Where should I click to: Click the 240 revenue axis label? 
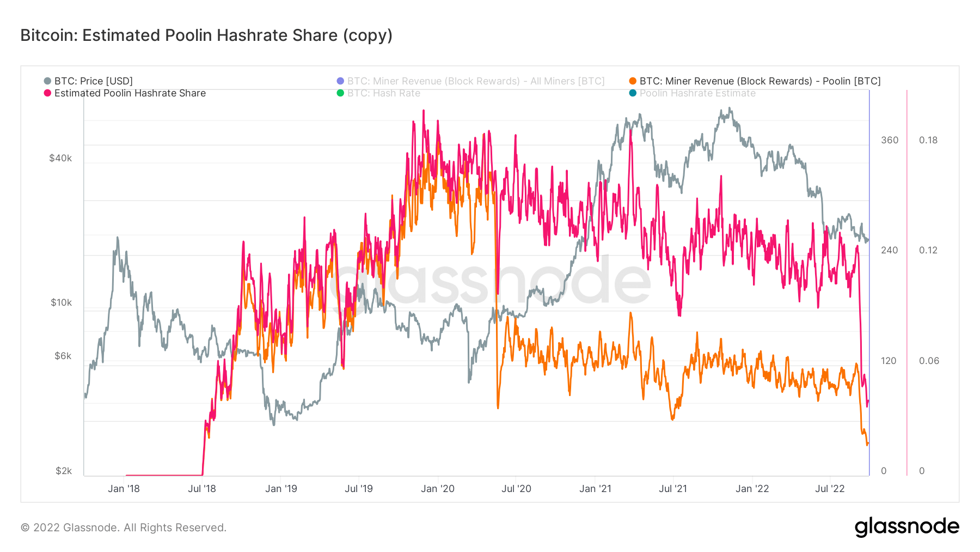(x=890, y=250)
